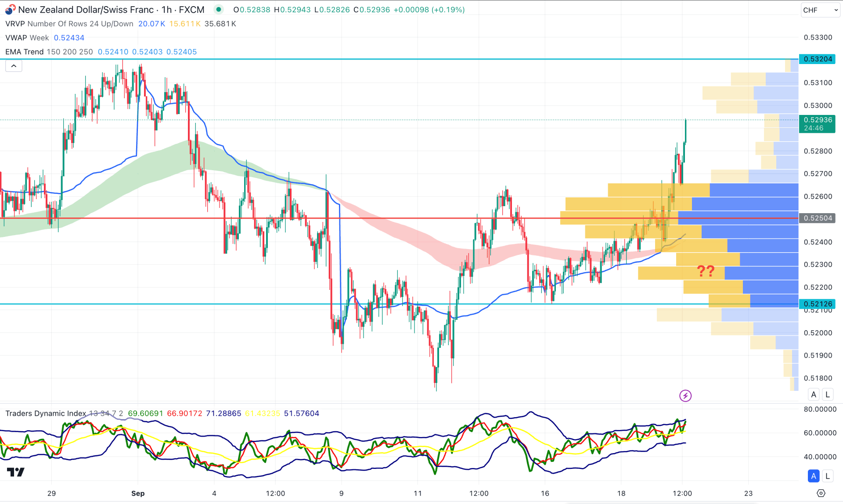Open time axis settings gear icon

click(x=821, y=493)
